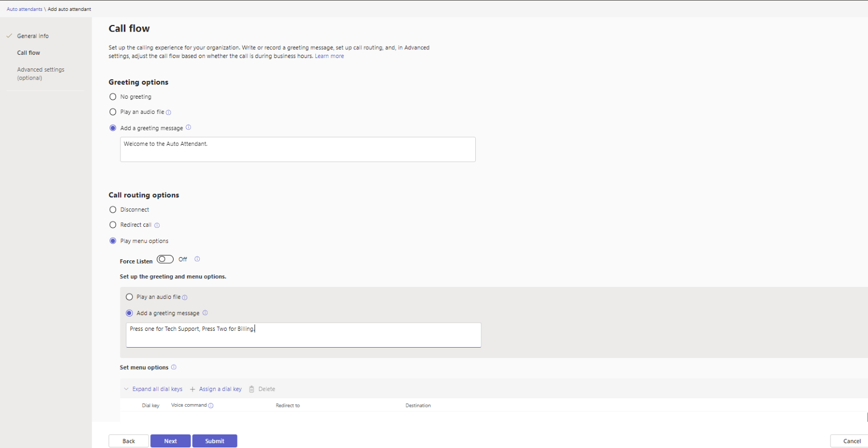Click the Submit button
Image resolution: width=868 pixels, height=448 pixels.
click(x=214, y=441)
